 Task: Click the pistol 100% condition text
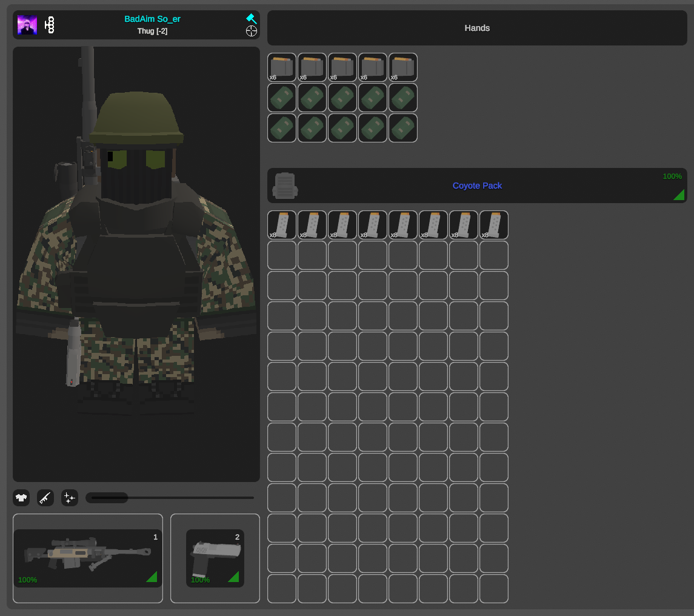[x=200, y=580]
